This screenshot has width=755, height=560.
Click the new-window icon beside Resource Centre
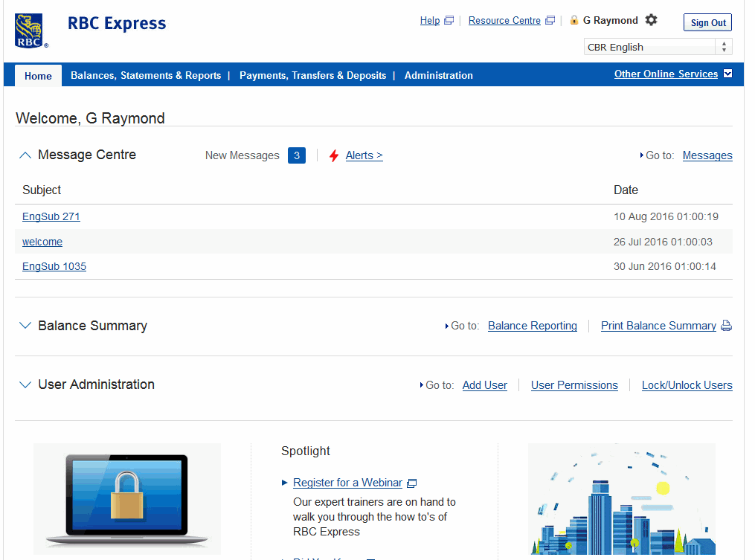tap(550, 21)
